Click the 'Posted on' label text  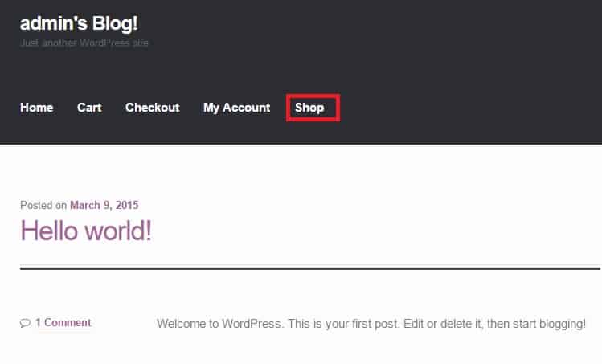(x=43, y=206)
